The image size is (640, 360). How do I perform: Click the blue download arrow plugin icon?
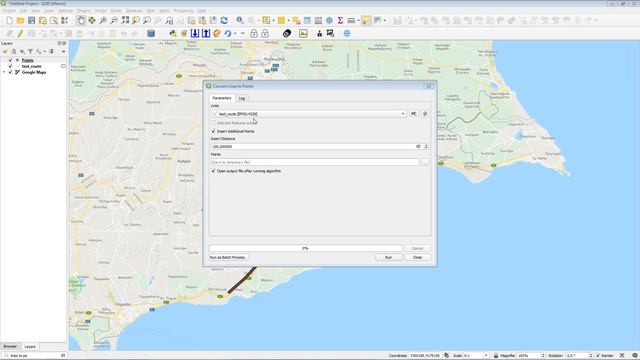pos(195,33)
